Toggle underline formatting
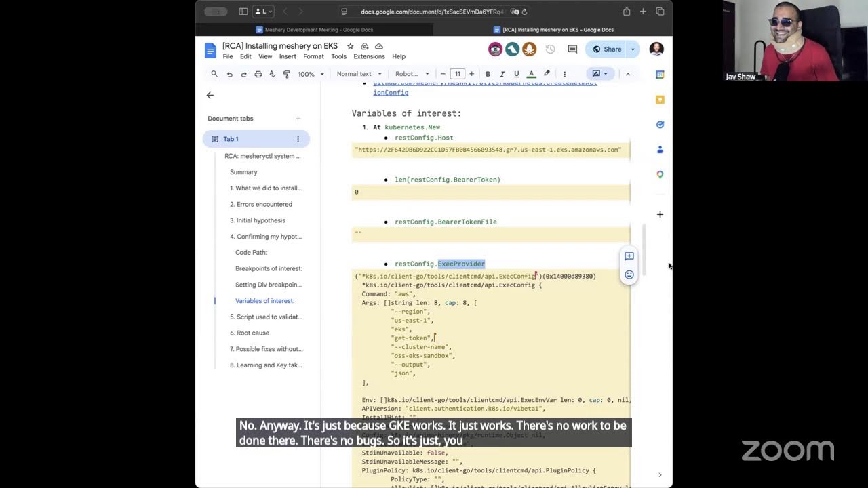The image size is (868, 488). click(x=517, y=74)
